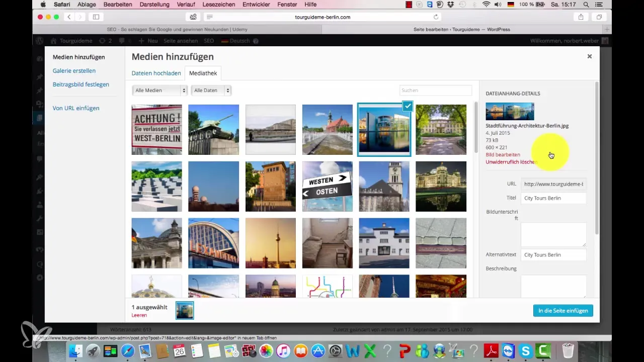
Task: Launch Skype from the Dock
Action: 525,351
